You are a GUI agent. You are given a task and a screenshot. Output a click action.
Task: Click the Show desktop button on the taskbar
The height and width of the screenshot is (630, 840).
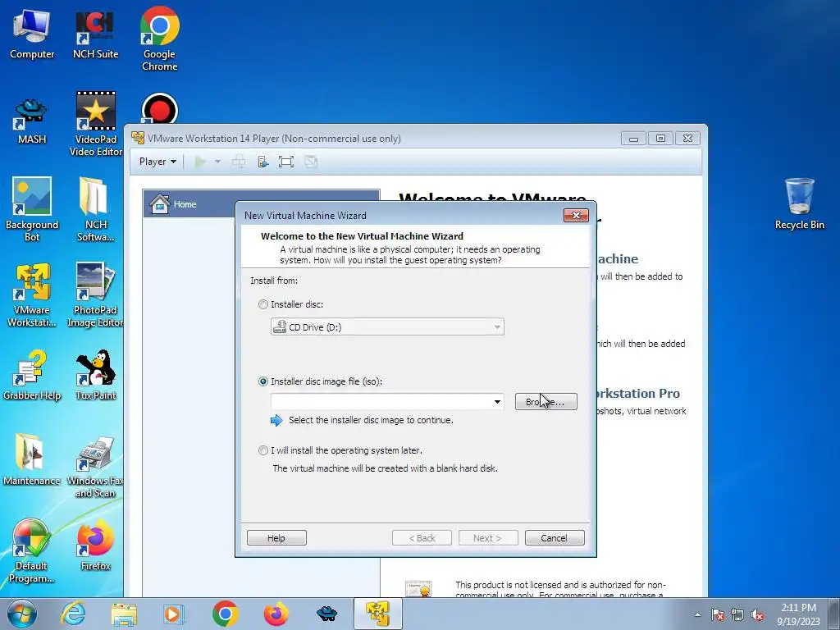tap(834, 614)
